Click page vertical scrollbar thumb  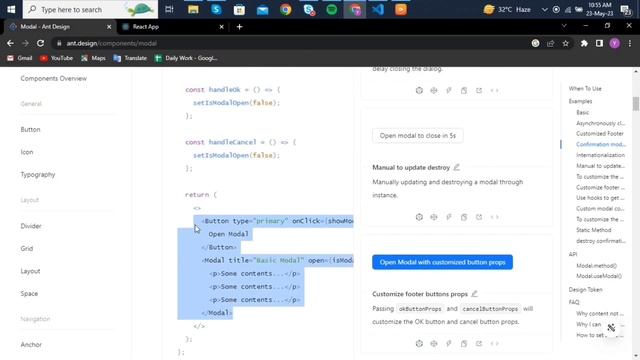point(636,104)
